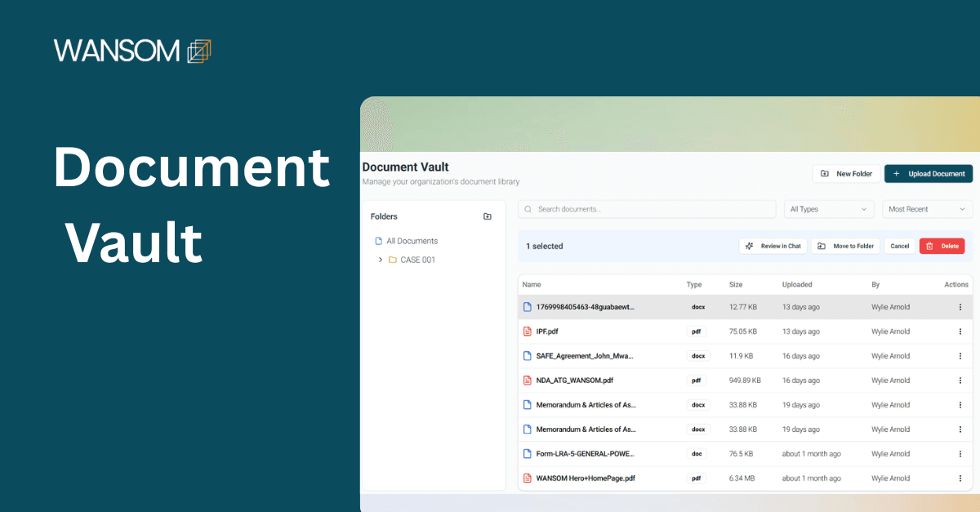This screenshot has height=512, width=980.
Task: Click the file icon of SAFE_Agreement_John_Mwa row
Action: (527, 356)
